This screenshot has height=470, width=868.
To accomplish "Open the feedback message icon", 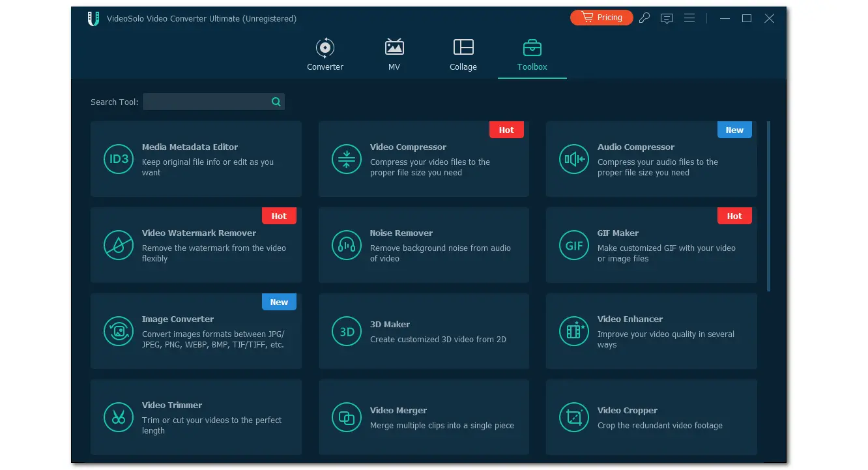I will click(667, 18).
